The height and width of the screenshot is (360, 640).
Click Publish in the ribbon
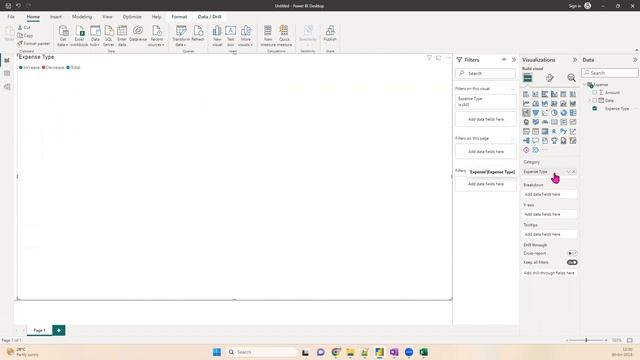click(330, 34)
